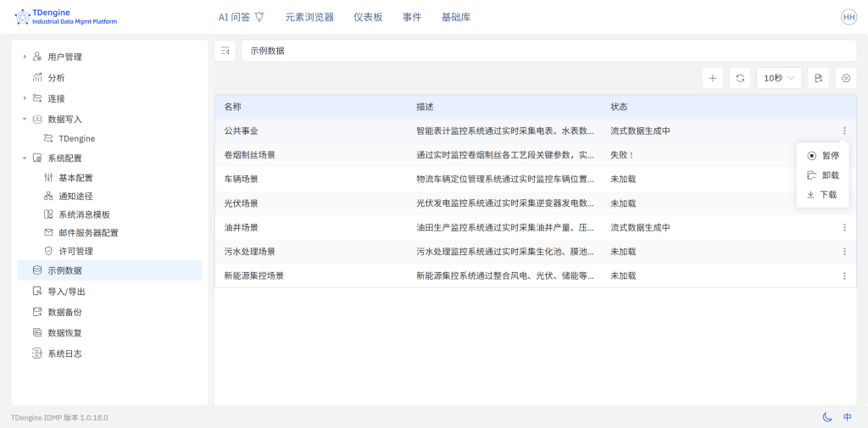The height and width of the screenshot is (428, 868).
Task: Select 示例数据 in sidebar
Action: (x=109, y=270)
